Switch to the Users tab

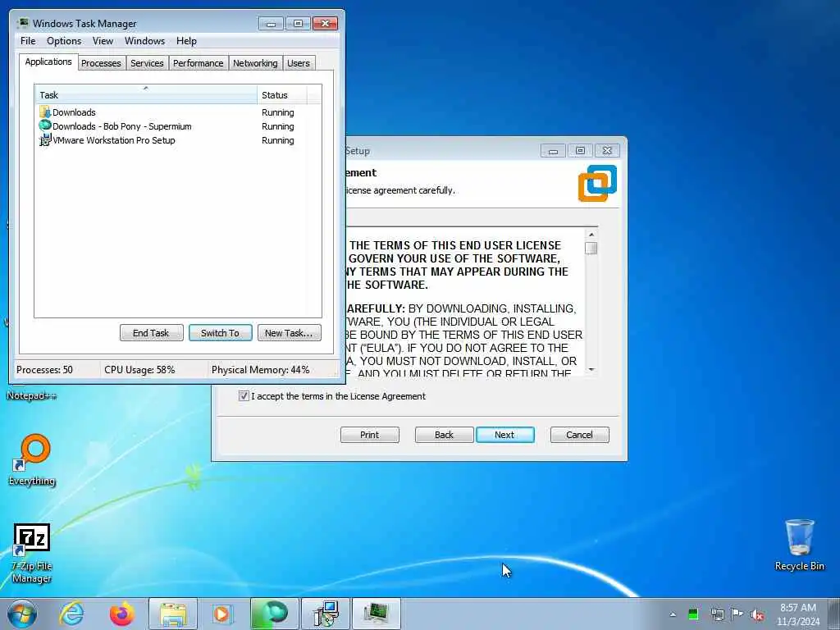[x=299, y=63]
